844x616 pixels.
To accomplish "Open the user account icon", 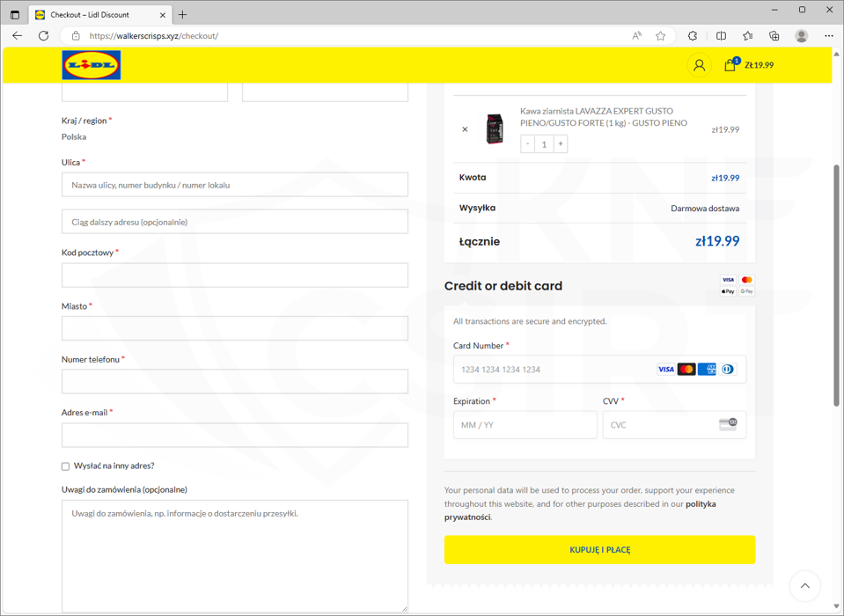I will (699, 65).
